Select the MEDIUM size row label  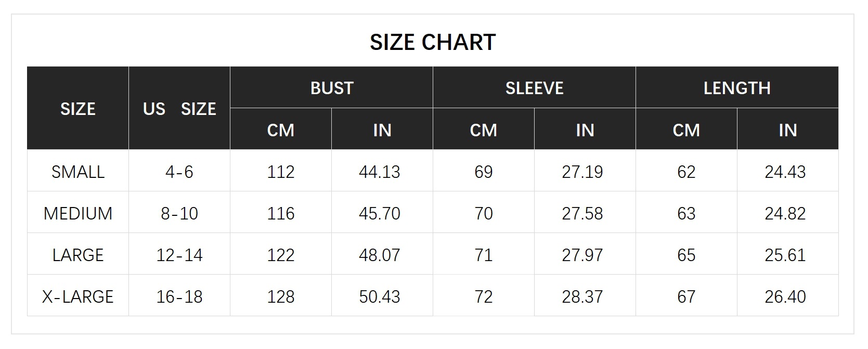(78, 213)
